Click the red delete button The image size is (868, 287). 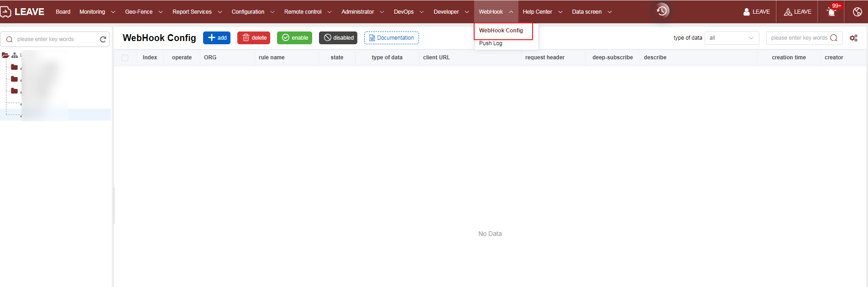click(x=254, y=38)
